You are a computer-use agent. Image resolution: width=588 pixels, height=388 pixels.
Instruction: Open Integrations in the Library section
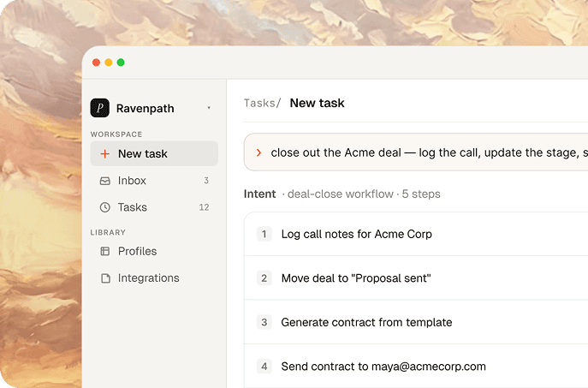point(154,278)
